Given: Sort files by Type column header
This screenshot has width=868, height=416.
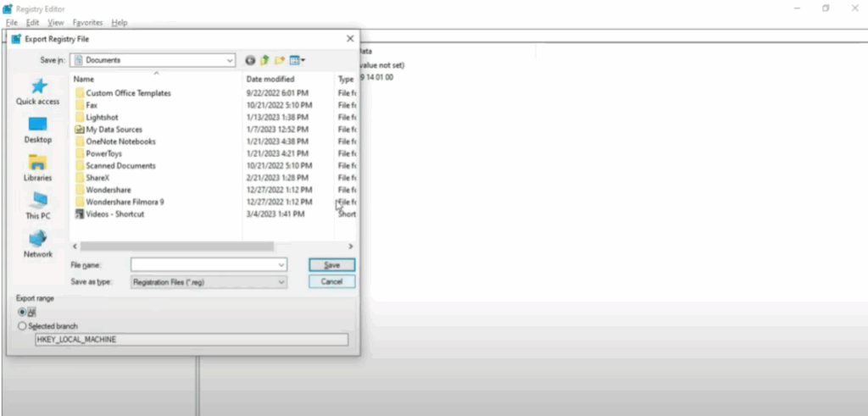Looking at the screenshot, I should pyautogui.click(x=346, y=79).
